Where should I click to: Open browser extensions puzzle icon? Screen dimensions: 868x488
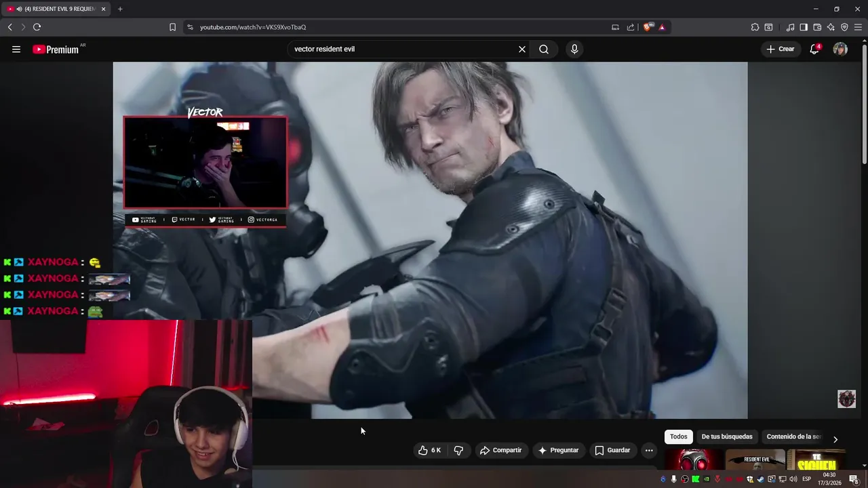click(755, 27)
